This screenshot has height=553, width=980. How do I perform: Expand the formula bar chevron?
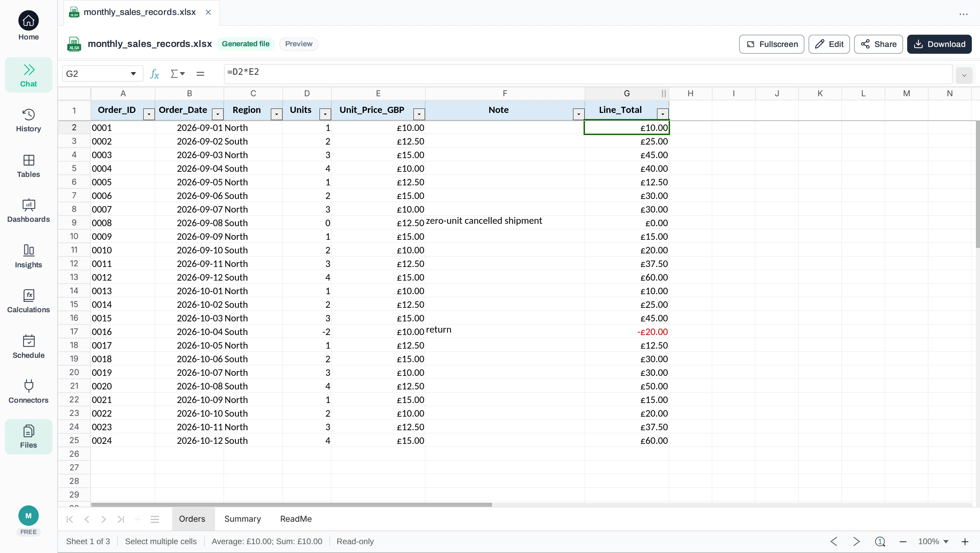(964, 75)
